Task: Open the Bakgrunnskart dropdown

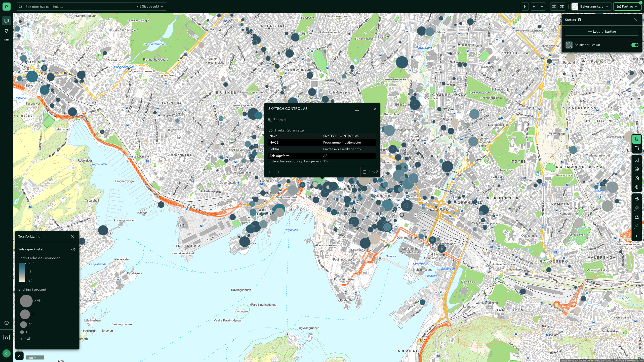Action: click(591, 7)
